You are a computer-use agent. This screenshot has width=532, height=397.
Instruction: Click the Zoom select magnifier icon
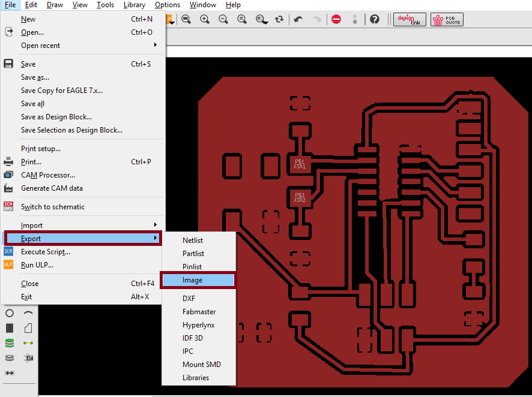260,19
